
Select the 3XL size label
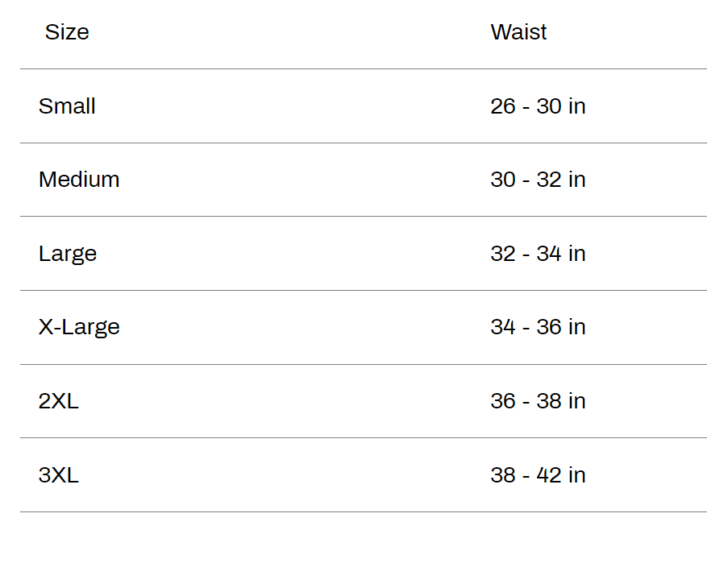click(x=59, y=475)
